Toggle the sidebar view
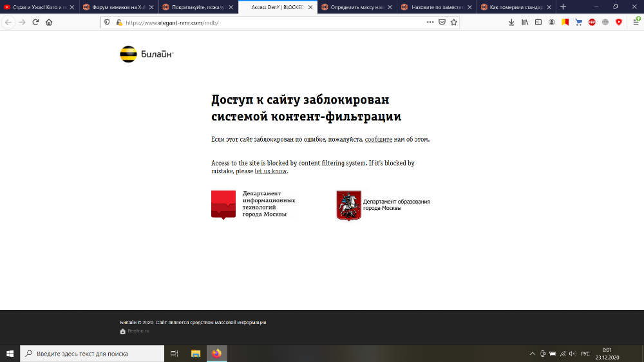This screenshot has width=644, height=362. click(x=538, y=22)
